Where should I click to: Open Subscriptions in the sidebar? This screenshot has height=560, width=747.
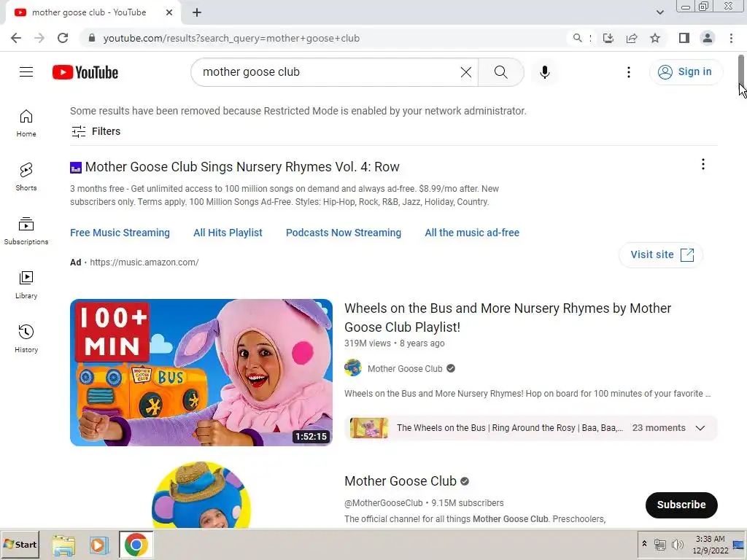pos(26,231)
